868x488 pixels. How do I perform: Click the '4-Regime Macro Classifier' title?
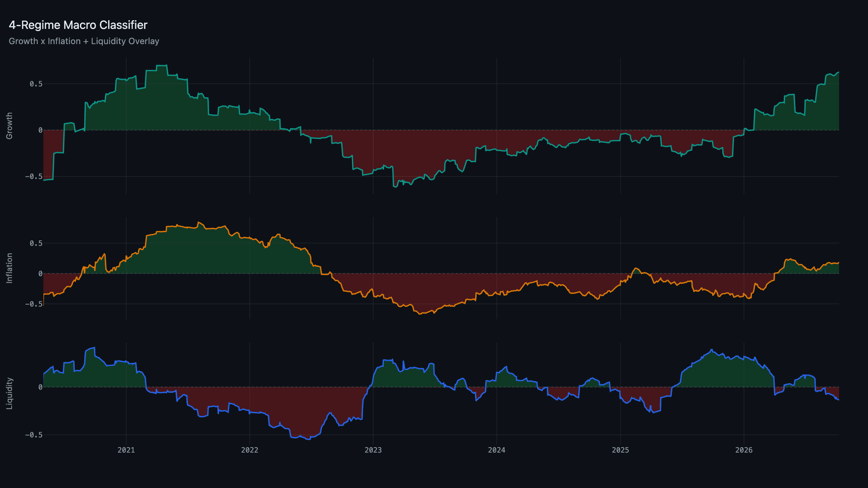coord(78,25)
